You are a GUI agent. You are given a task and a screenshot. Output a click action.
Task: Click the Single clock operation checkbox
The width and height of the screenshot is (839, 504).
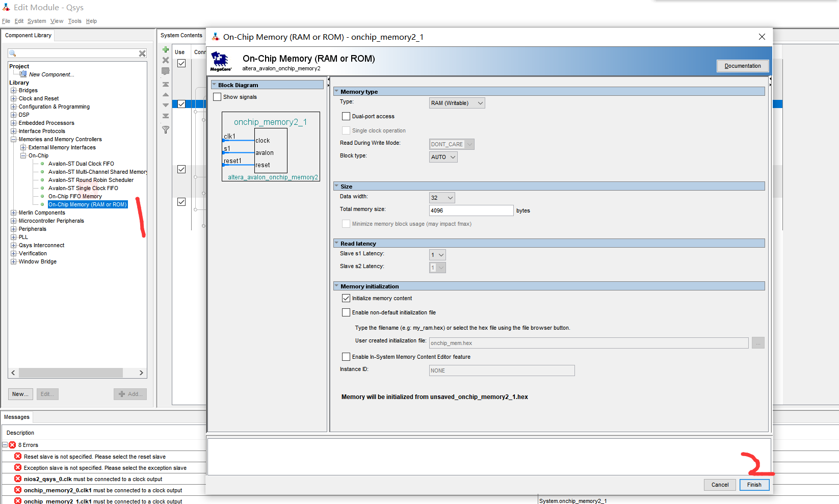click(x=346, y=130)
